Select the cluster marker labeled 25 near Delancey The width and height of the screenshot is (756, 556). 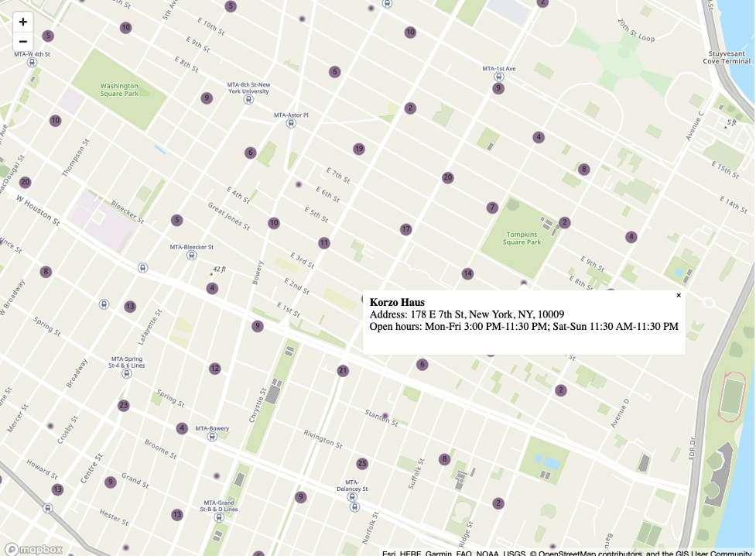tap(361, 464)
